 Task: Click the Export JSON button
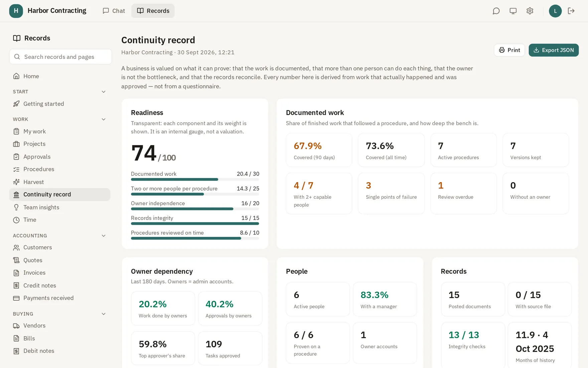point(553,50)
